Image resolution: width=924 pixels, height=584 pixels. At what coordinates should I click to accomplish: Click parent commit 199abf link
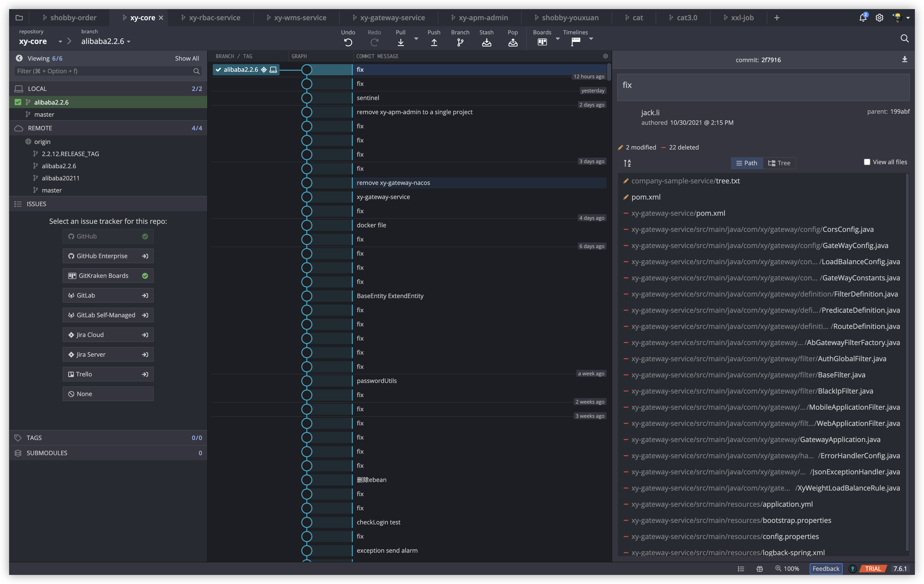pyautogui.click(x=899, y=112)
